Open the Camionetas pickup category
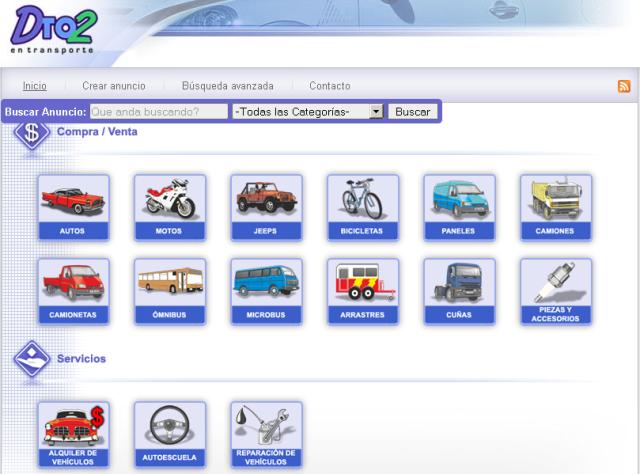The image size is (640, 474). pos(73,291)
